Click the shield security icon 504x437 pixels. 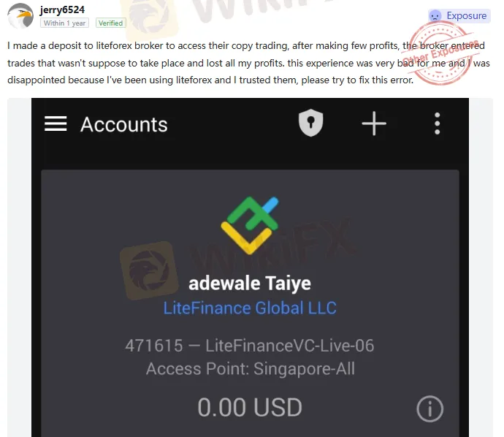(x=310, y=123)
